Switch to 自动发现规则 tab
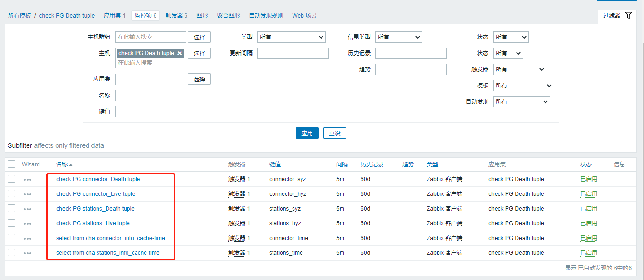This screenshot has height=280, width=644. [x=266, y=16]
